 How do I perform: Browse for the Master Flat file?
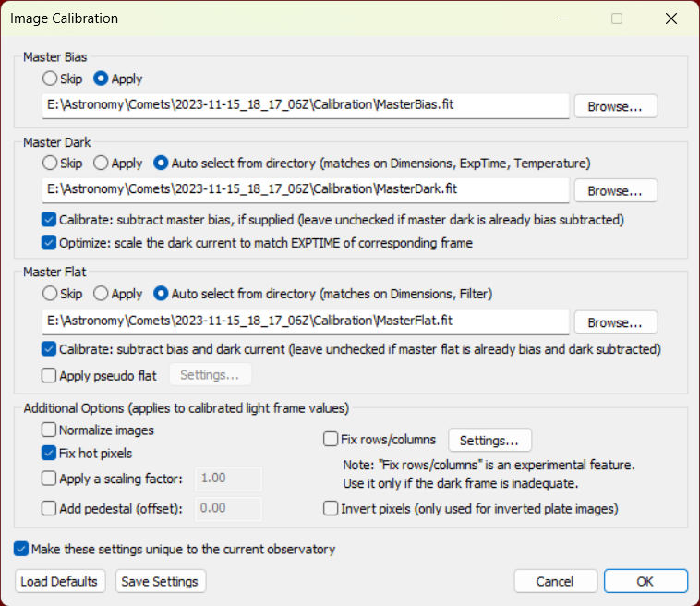tap(616, 322)
